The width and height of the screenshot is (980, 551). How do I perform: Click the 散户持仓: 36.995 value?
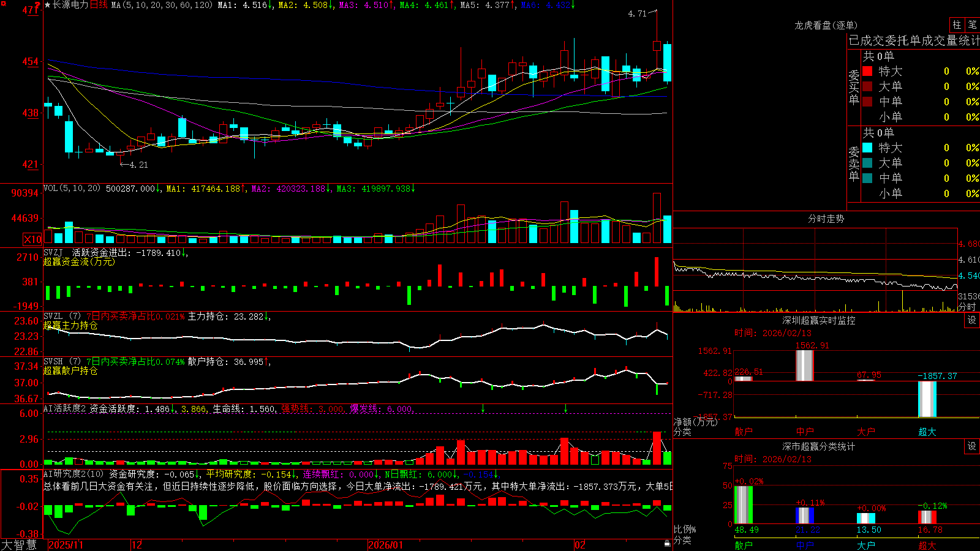click(225, 362)
